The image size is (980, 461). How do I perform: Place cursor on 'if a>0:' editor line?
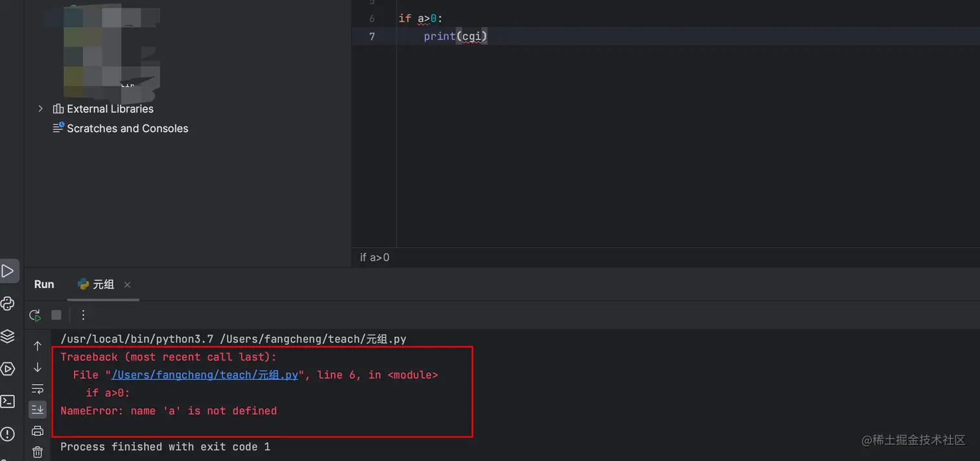point(421,19)
